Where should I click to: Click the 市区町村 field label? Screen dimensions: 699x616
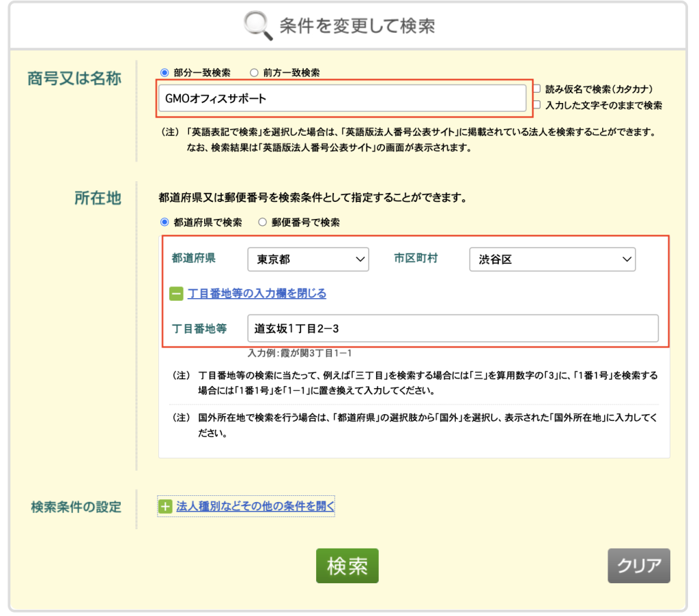click(x=416, y=258)
